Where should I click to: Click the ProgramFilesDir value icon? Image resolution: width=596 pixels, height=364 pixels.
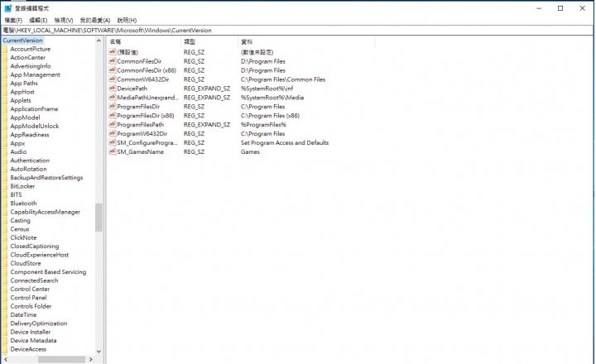(x=112, y=107)
